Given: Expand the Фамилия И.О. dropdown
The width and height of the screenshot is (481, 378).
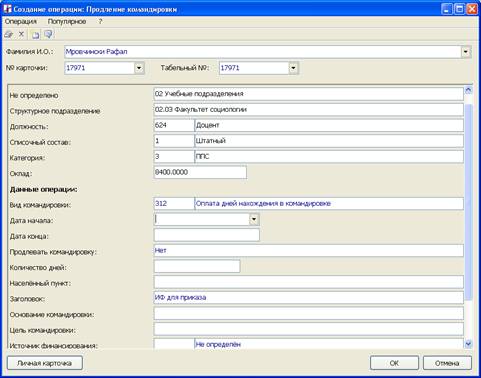Looking at the screenshot, I should 466,52.
